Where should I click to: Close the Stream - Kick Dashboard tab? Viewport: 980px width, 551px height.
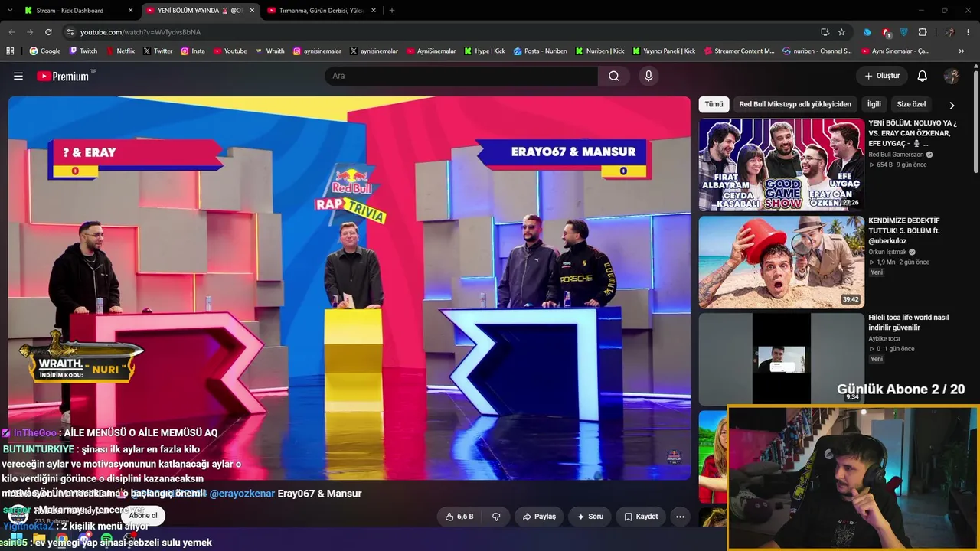click(130, 10)
